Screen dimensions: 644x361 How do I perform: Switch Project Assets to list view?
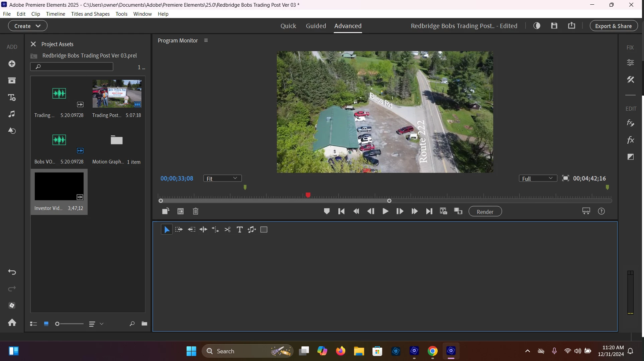(x=33, y=324)
